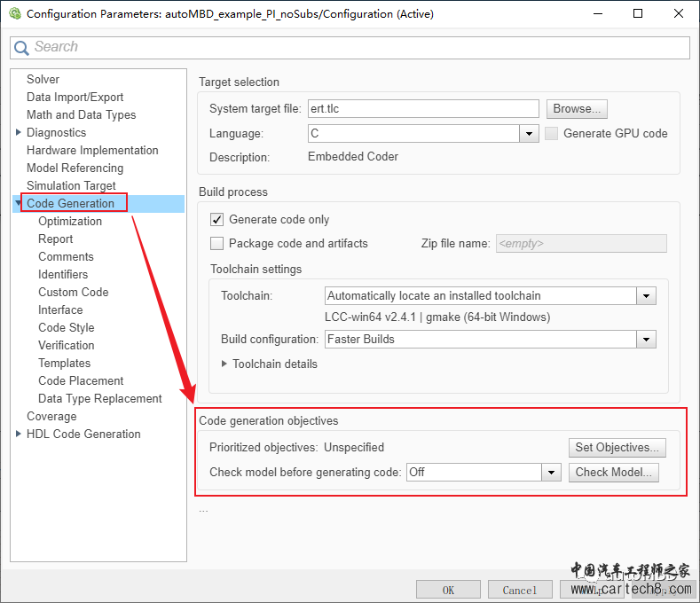Click the search magnifier icon
700x603 pixels.
pos(21,47)
